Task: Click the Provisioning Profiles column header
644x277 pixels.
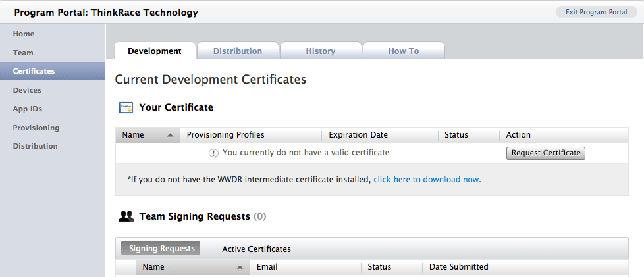Action: (x=250, y=135)
